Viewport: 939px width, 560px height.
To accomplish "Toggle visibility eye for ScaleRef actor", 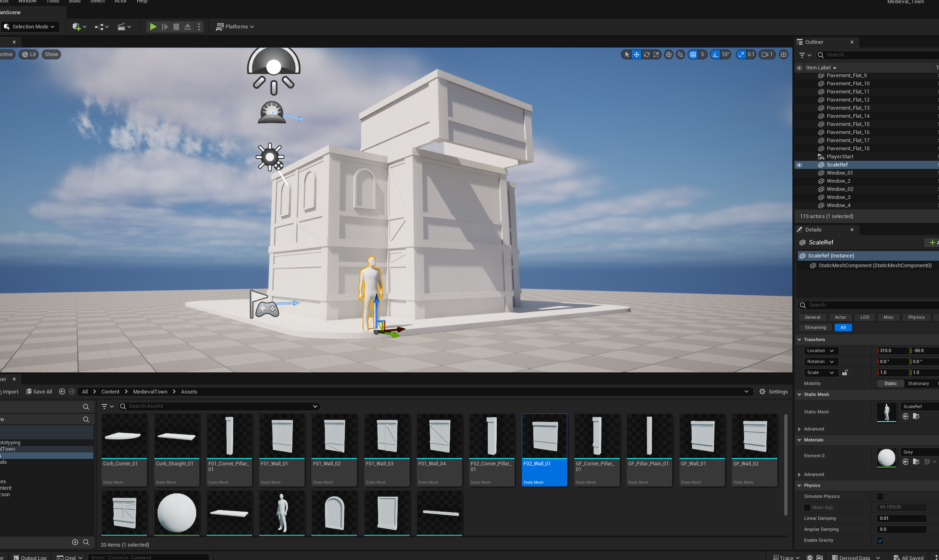I will pyautogui.click(x=799, y=165).
